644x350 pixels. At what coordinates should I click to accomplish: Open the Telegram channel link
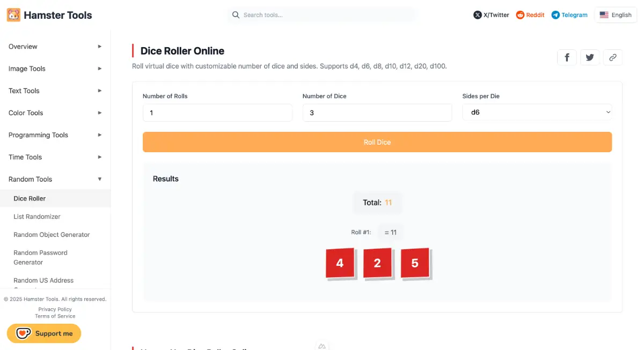pyautogui.click(x=569, y=15)
